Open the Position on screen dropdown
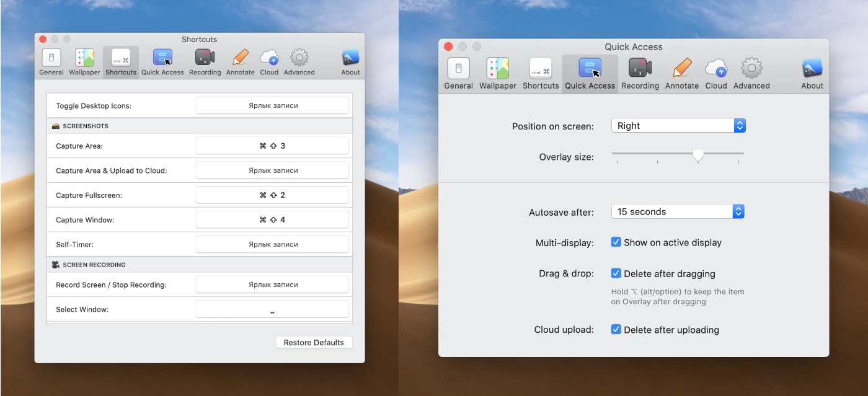Screen dimensions: 868x396 [678, 126]
